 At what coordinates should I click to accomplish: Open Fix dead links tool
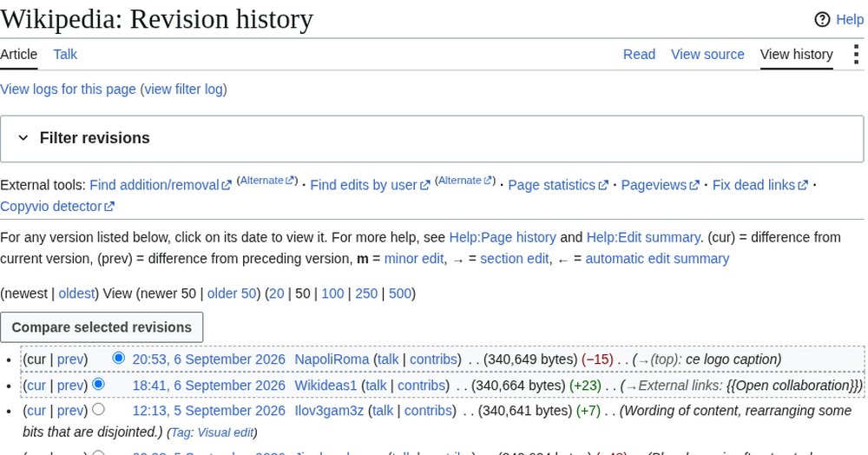(760, 185)
